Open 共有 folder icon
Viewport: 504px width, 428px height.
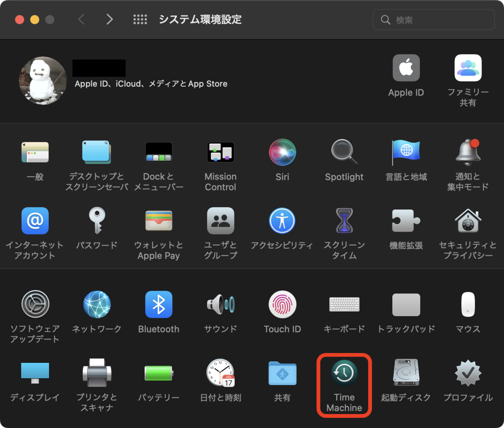click(282, 373)
